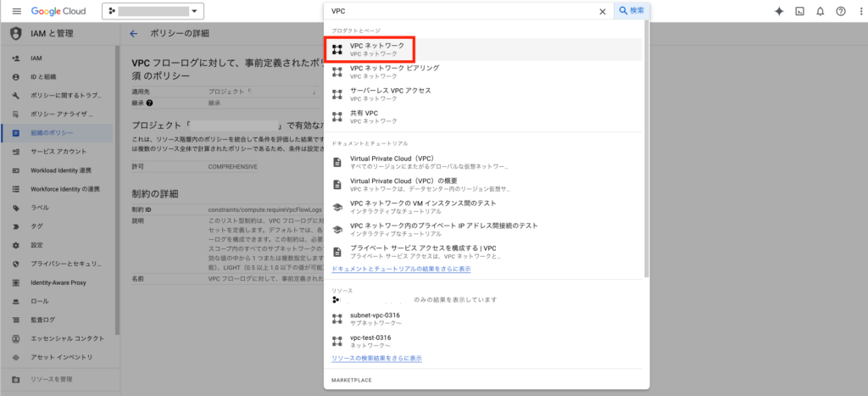Image resolution: width=868 pixels, height=396 pixels.
Task: Open Virtual Private Cloud（VPC） documentation result
Action: click(x=483, y=162)
